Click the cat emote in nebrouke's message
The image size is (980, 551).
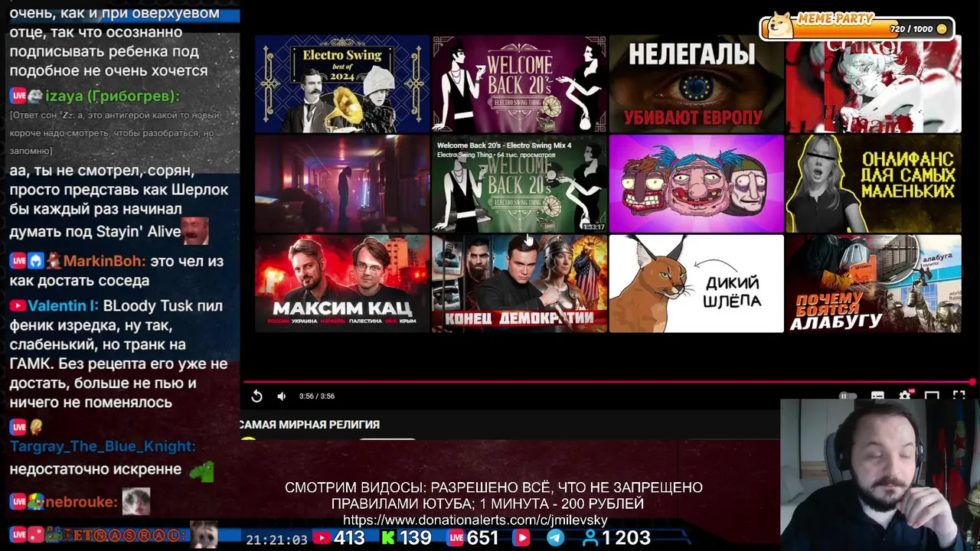(x=136, y=501)
